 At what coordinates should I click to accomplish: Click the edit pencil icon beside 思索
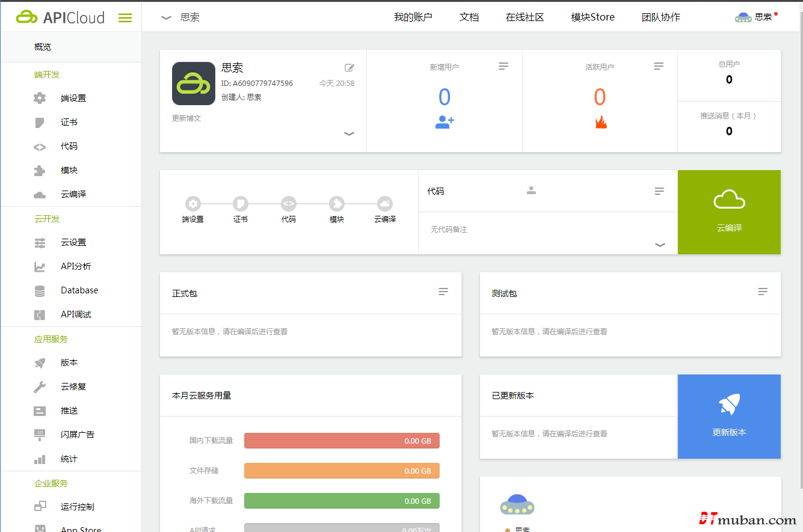click(349, 68)
